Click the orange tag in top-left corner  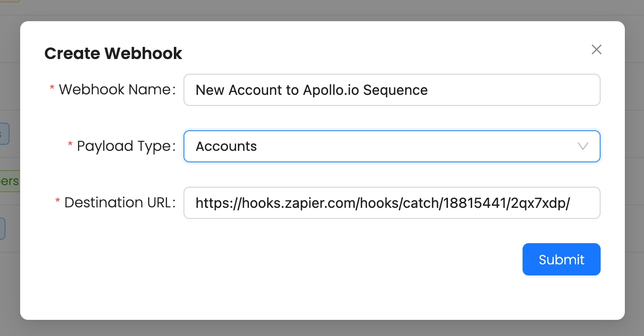coord(9,1)
